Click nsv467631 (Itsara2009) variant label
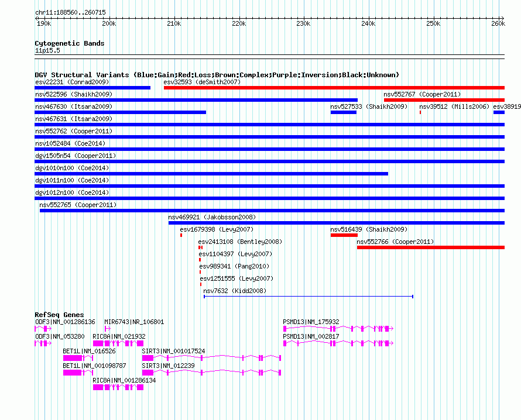521x420 pixels. click(74, 119)
